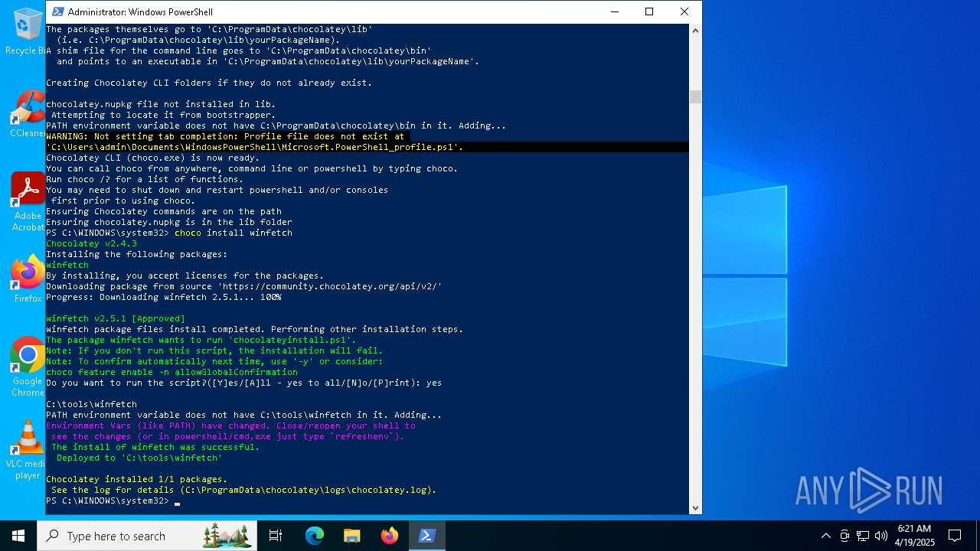Open File Explorer from the taskbar
Viewport: 980px width, 551px height.
[x=352, y=536]
